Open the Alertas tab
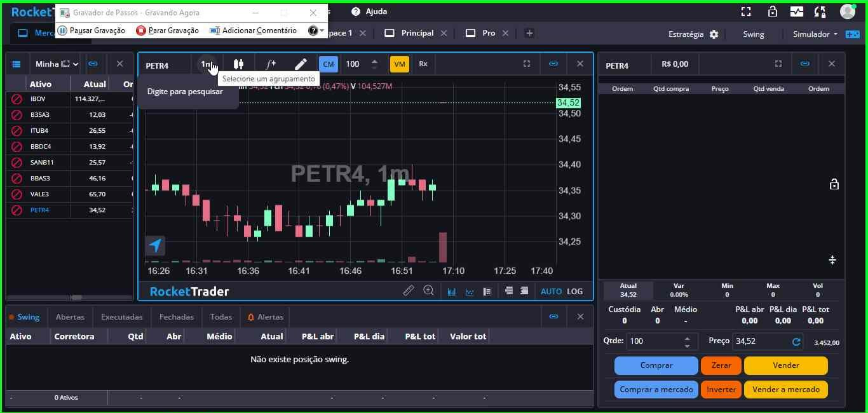The height and width of the screenshot is (413, 868). click(266, 317)
